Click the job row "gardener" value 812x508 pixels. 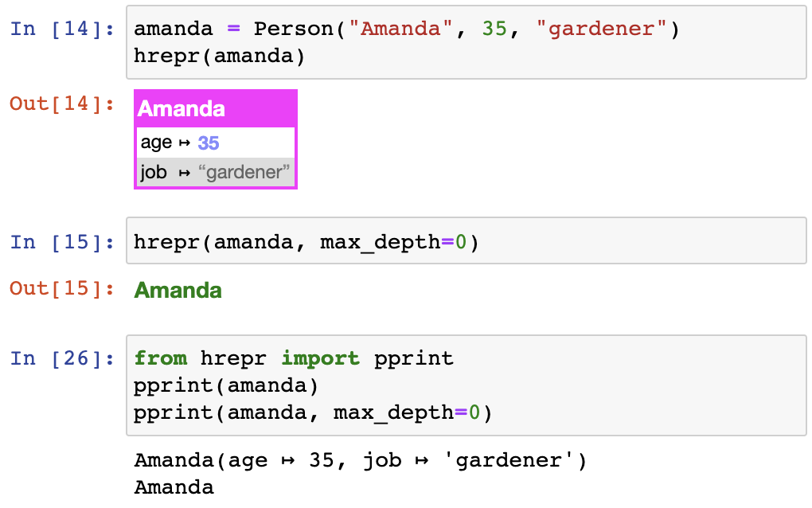coord(244,172)
